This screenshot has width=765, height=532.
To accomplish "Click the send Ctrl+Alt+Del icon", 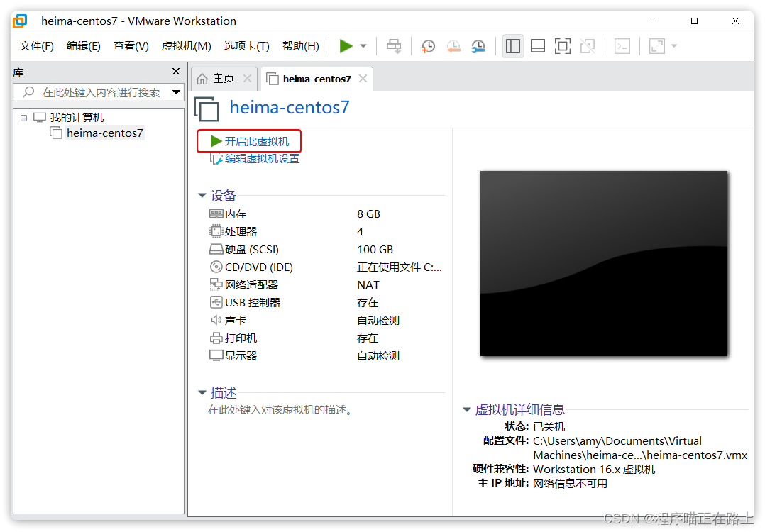I will click(x=394, y=45).
